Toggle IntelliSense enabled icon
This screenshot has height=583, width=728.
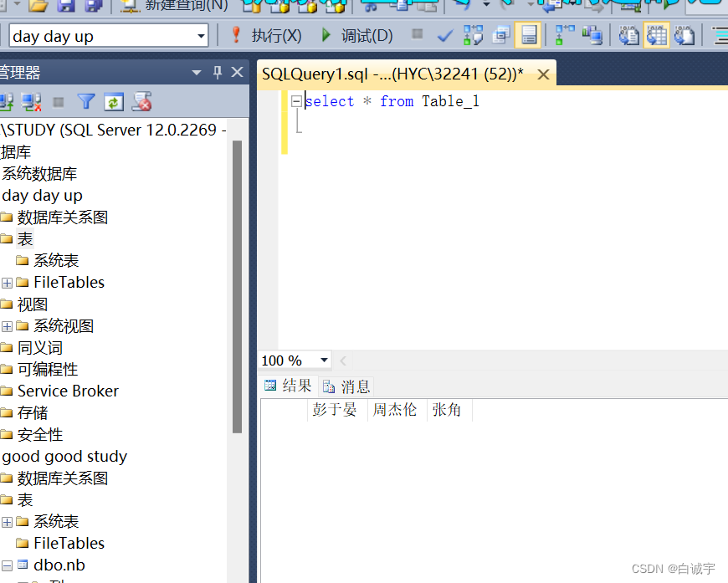pos(528,35)
